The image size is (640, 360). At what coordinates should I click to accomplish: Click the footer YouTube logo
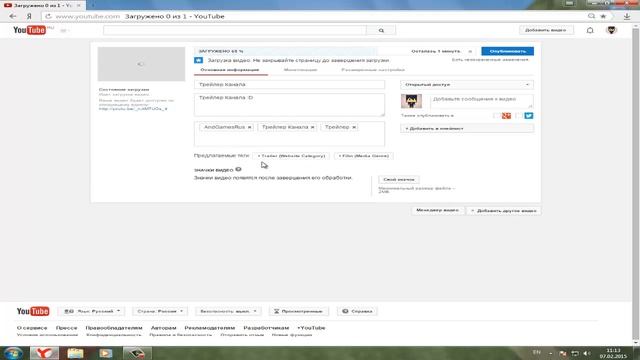[x=33, y=311]
